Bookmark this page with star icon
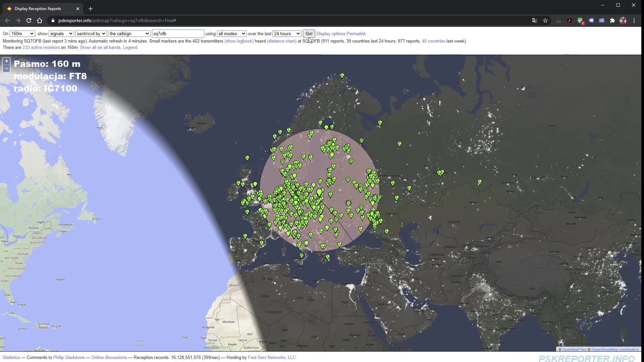Screen dimensions: 644x362 coord(545,20)
